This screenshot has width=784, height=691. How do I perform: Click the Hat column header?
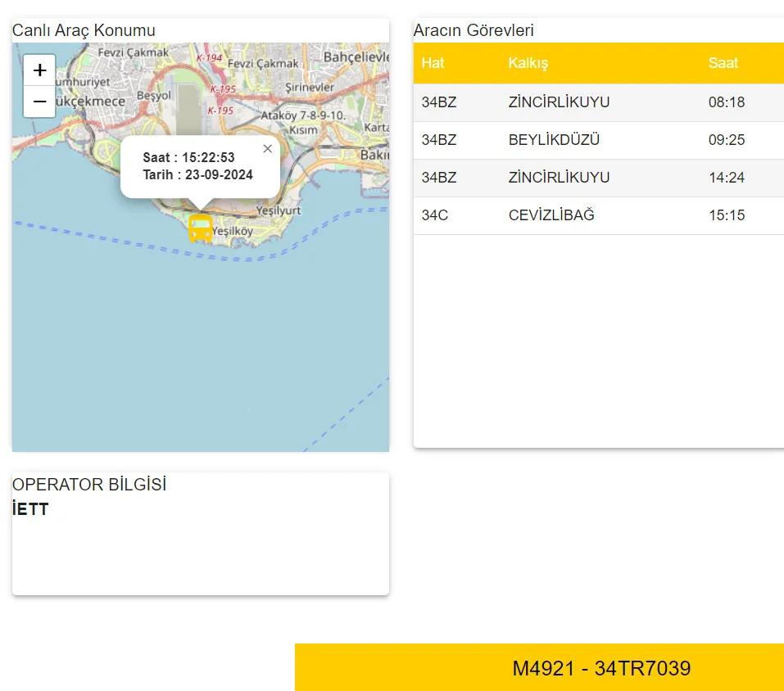pos(433,63)
